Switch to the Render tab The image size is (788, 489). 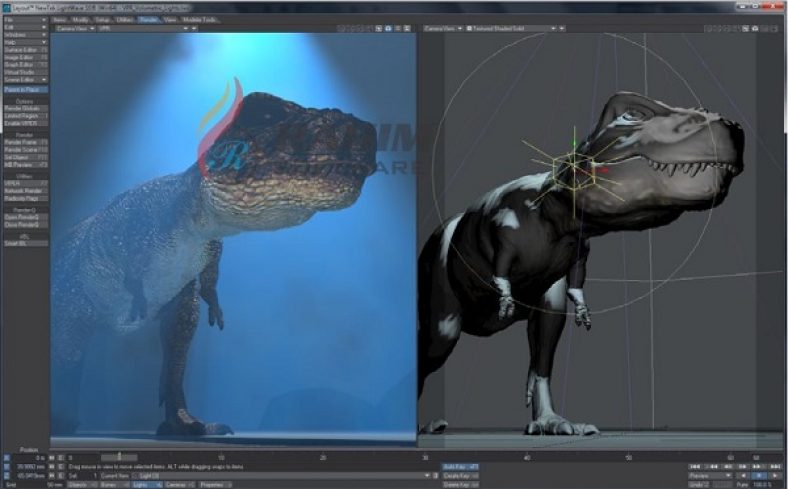tap(148, 19)
